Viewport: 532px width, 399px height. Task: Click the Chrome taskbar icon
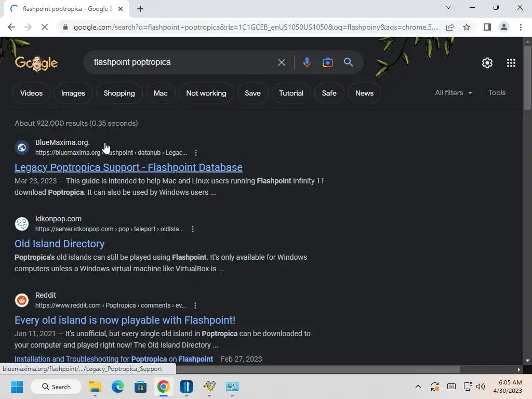[163, 387]
